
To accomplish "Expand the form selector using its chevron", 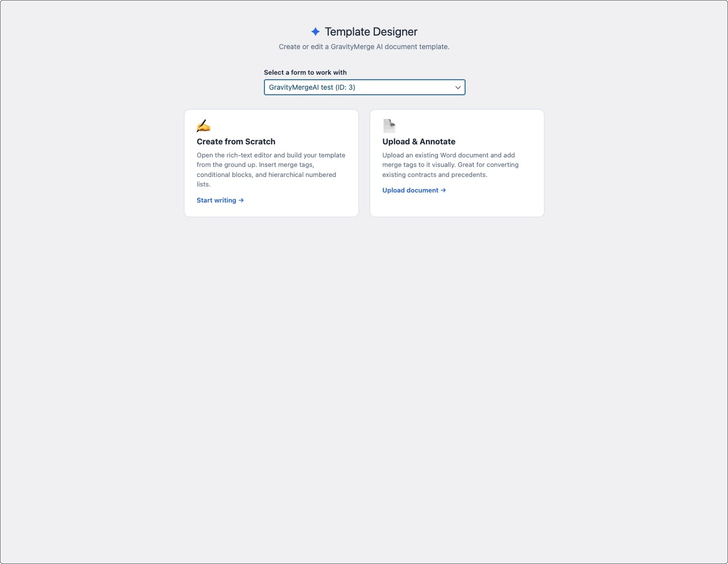I will tap(458, 87).
